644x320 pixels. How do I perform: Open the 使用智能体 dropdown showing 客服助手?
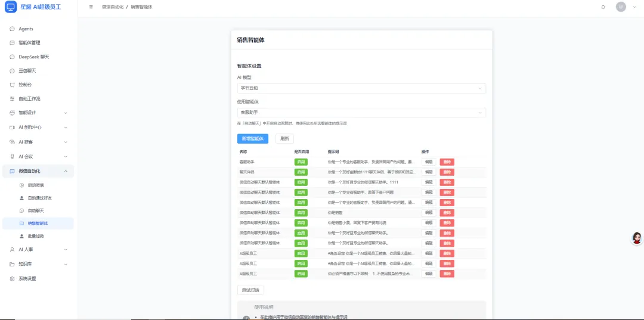coord(361,113)
